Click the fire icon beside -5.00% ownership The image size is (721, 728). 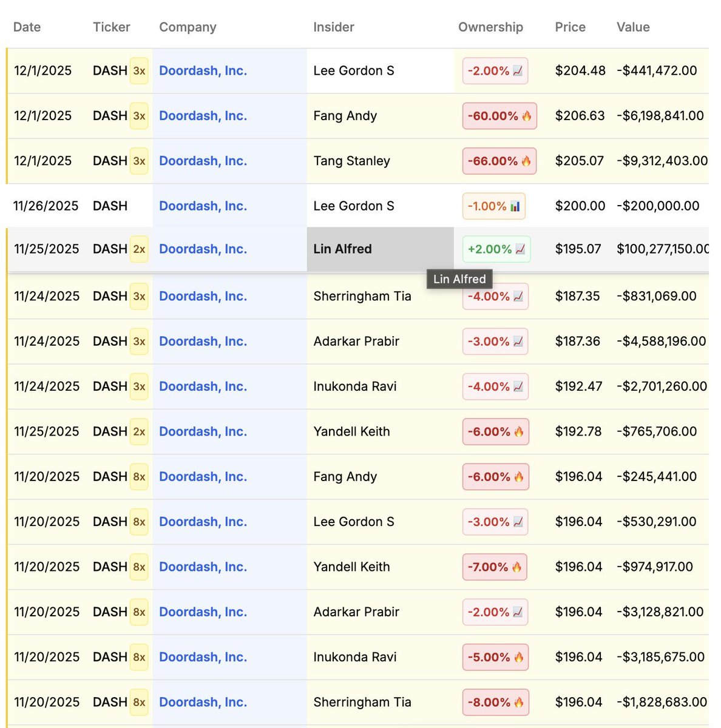(518, 657)
